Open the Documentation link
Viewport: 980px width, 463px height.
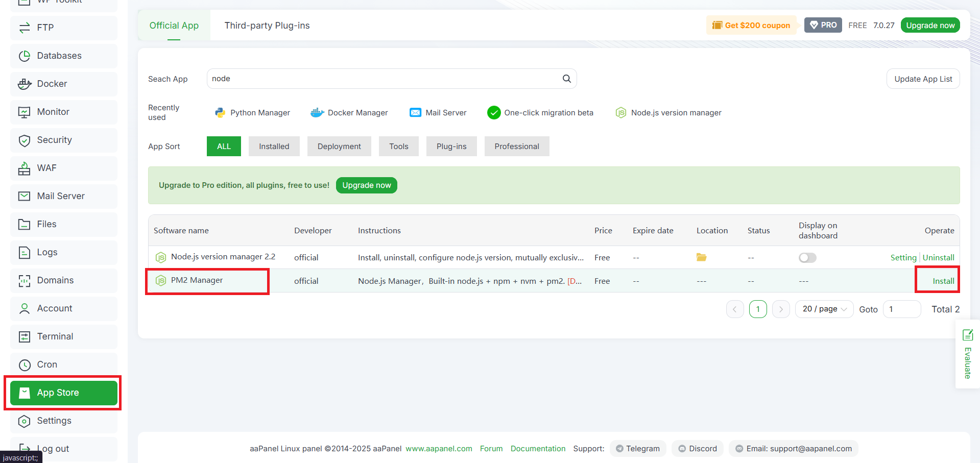tap(538, 449)
